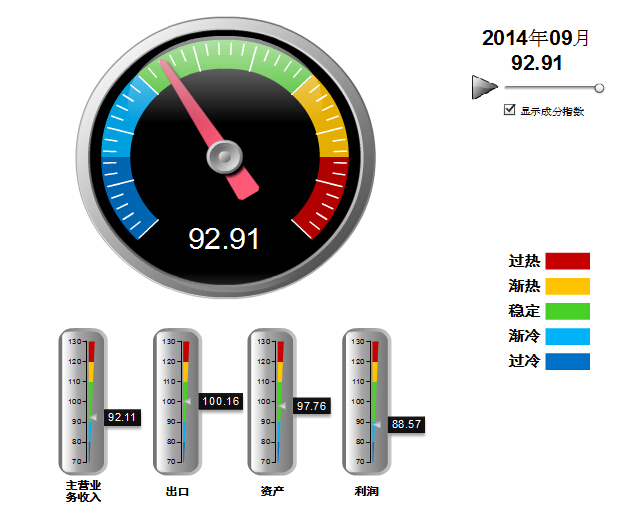Click the main gauge's center needle hub
The height and width of the screenshot is (505, 638).
click(224, 155)
